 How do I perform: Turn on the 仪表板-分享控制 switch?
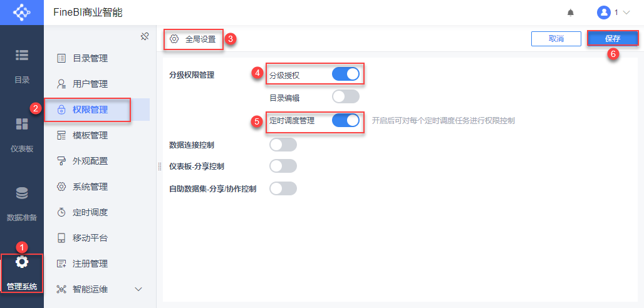click(x=283, y=167)
